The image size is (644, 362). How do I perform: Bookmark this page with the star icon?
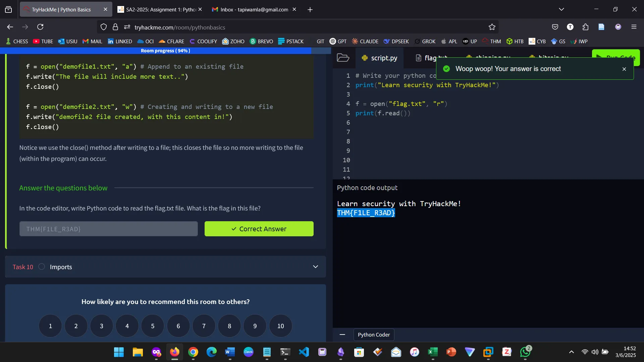[x=492, y=27]
